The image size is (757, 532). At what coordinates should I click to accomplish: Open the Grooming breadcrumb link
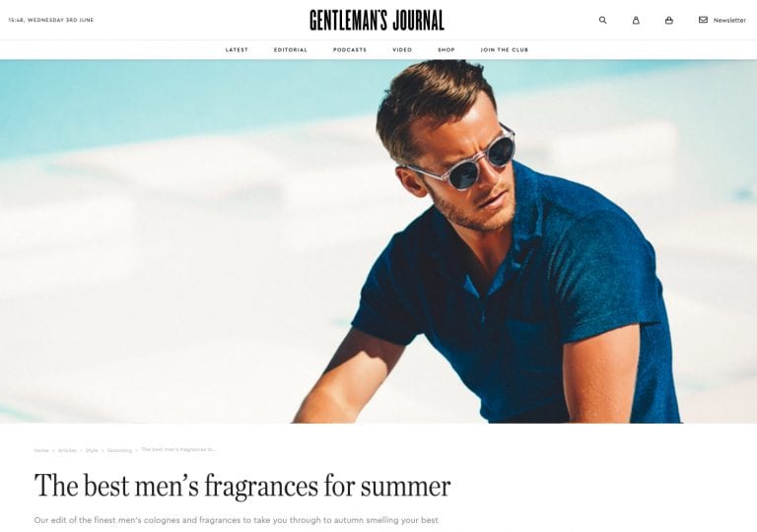[x=119, y=450]
